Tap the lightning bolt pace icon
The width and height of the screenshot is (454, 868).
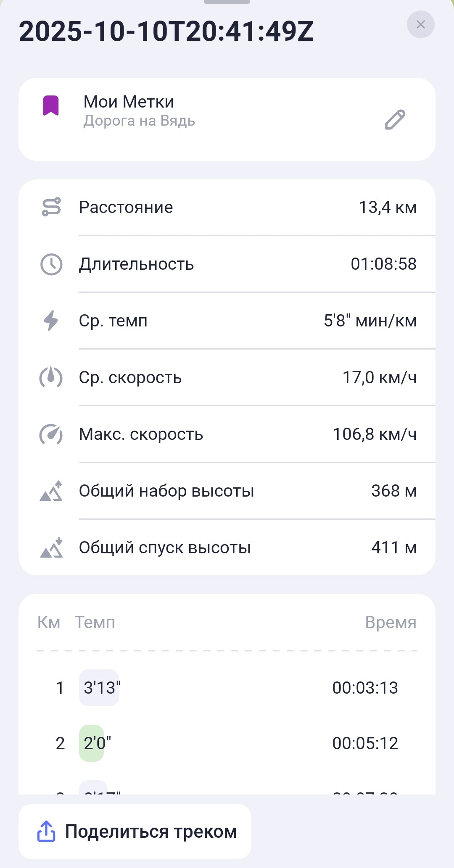point(51,321)
